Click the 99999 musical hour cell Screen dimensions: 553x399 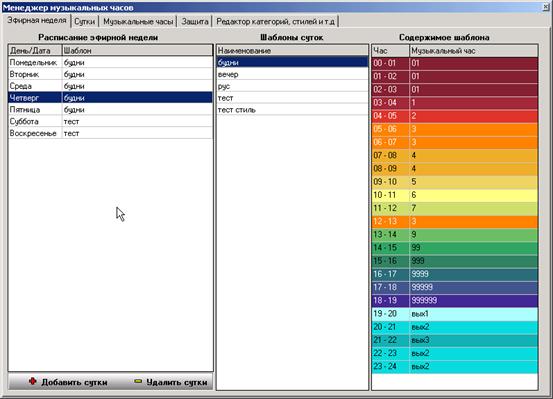(474, 287)
